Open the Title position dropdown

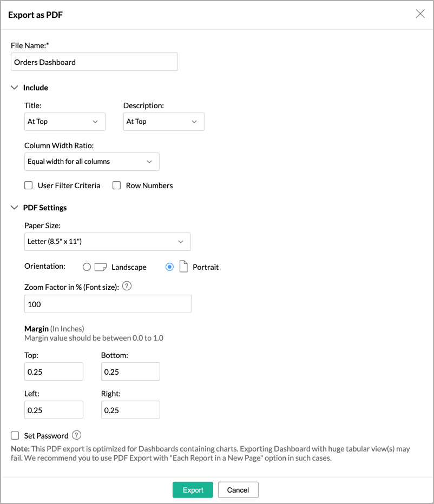point(64,121)
